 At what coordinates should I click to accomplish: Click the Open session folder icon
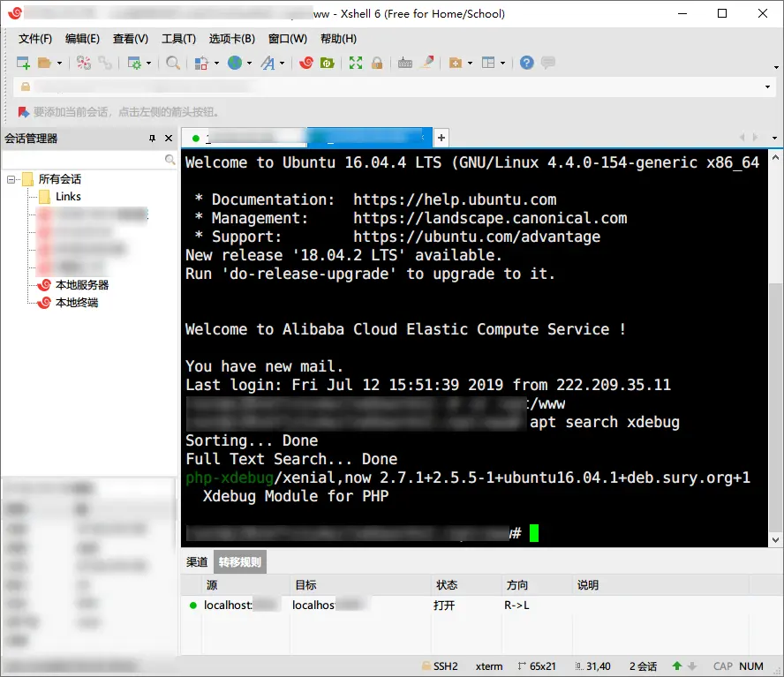pyautogui.click(x=44, y=63)
